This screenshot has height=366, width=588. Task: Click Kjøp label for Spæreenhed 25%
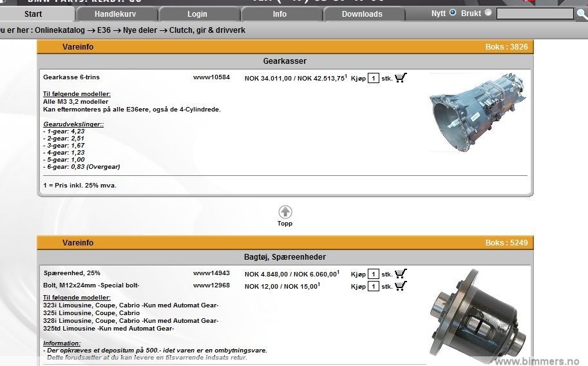tap(358, 274)
